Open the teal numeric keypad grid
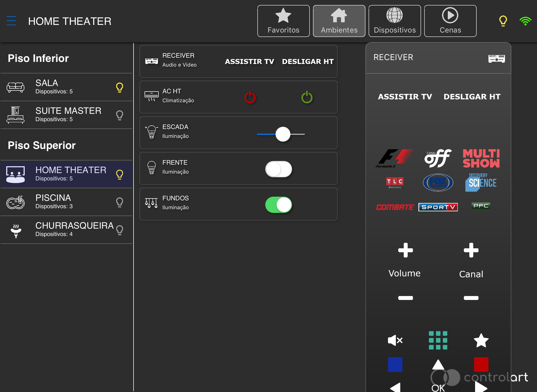The image size is (537, 392). point(438,340)
